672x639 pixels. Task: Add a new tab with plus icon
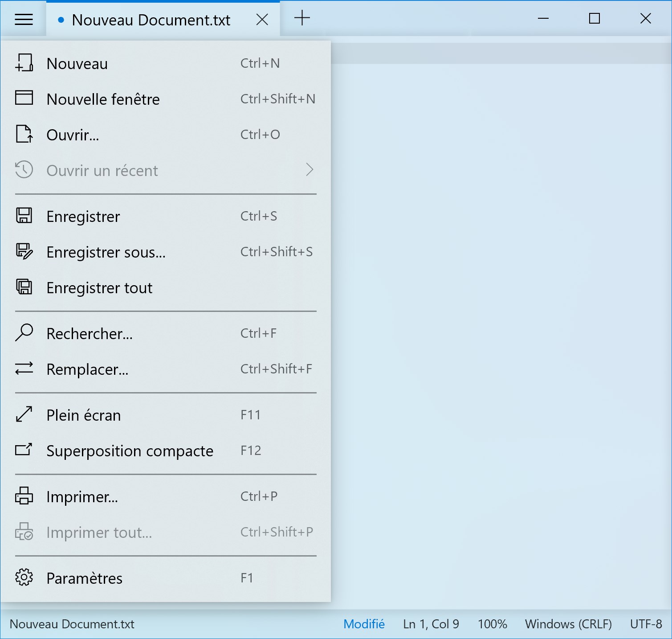click(302, 18)
